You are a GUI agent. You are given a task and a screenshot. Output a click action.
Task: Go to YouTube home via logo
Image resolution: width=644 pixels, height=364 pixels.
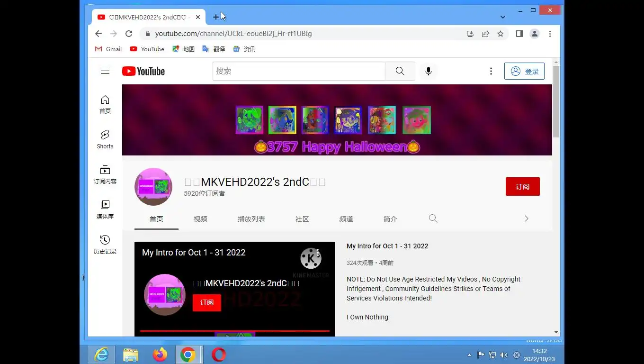pyautogui.click(x=143, y=71)
